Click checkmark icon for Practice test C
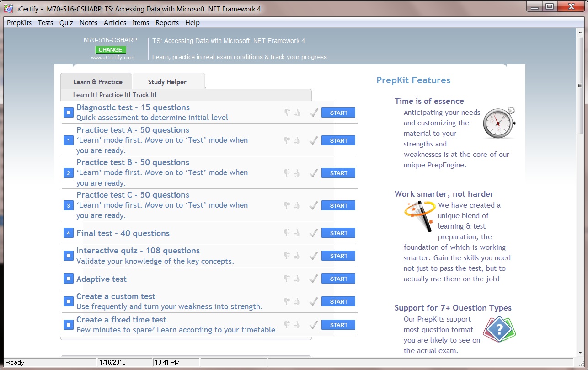Image resolution: width=588 pixels, height=370 pixels. [314, 205]
